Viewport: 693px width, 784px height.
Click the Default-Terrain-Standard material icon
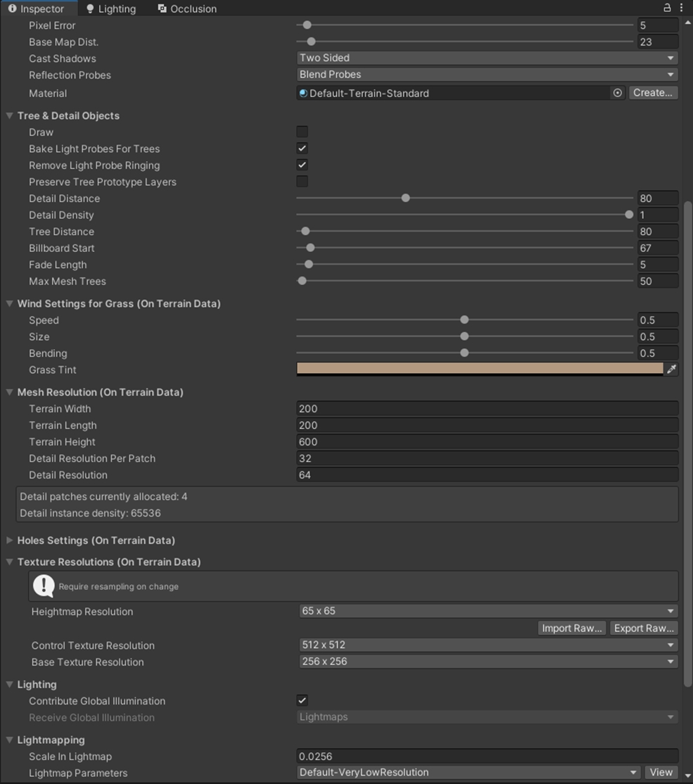coord(303,93)
